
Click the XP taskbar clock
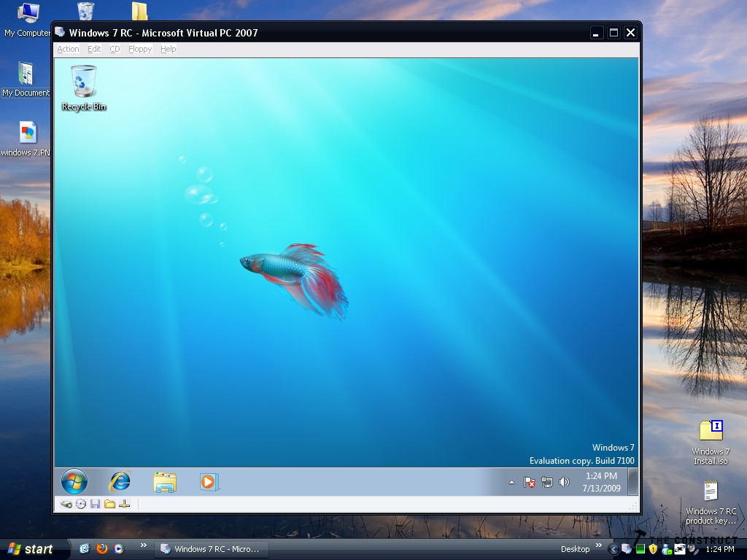pos(720,549)
